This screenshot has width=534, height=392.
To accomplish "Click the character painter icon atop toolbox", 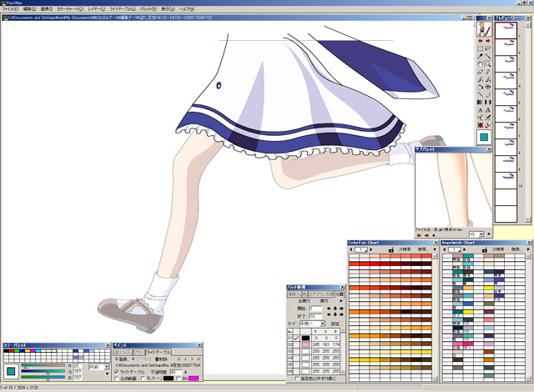I will [484, 29].
